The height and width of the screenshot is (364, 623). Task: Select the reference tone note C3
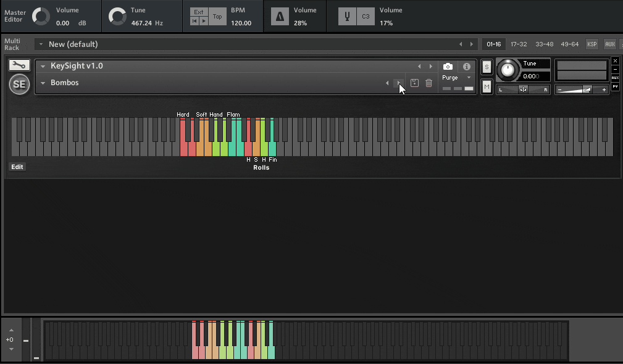tap(366, 16)
